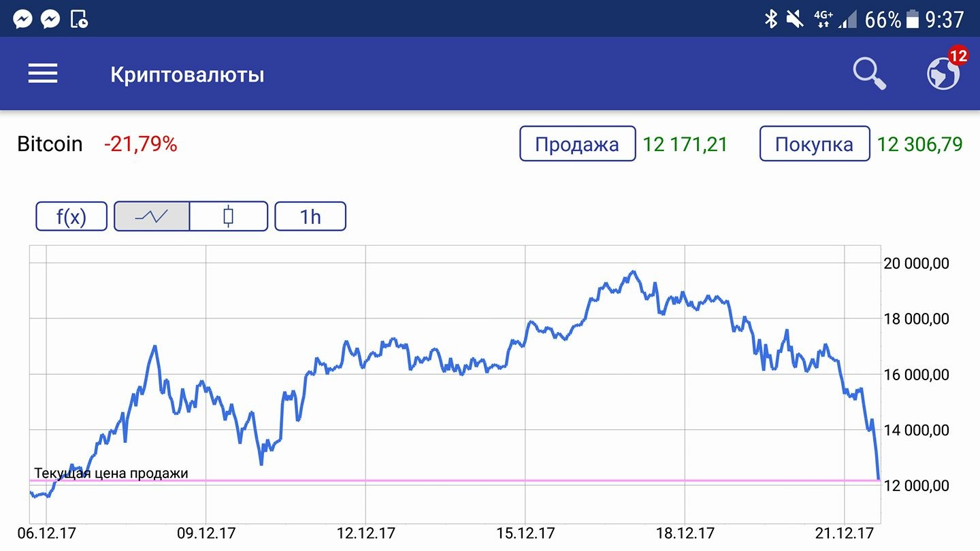The height and width of the screenshot is (551, 980).
Task: Tap the muted sound status icon
Action: [794, 19]
